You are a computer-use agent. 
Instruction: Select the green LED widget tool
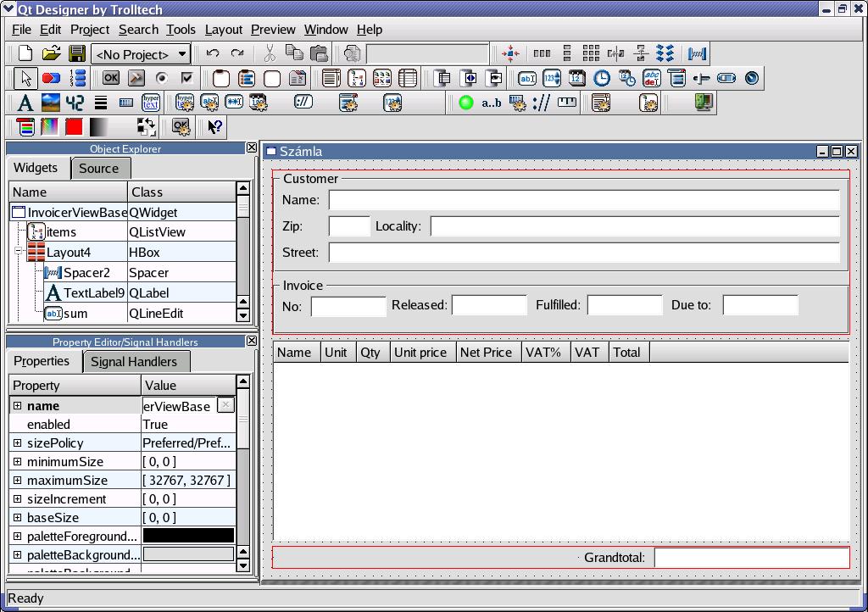[x=466, y=103]
